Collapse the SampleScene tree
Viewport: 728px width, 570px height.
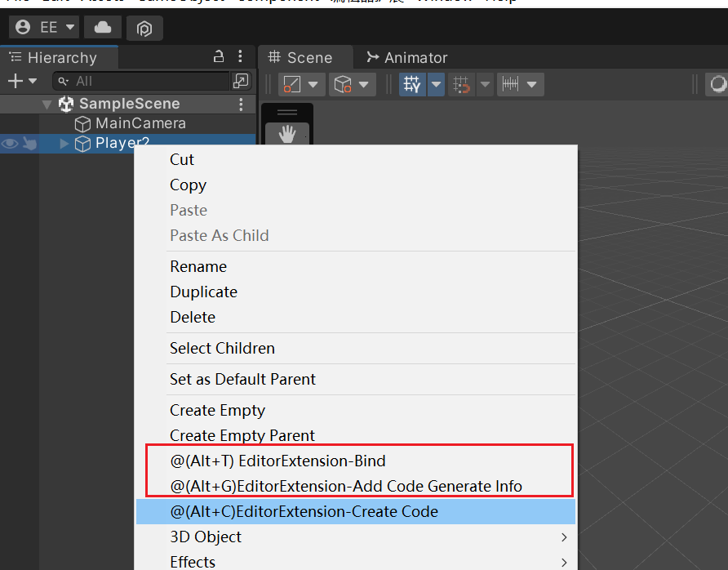click(47, 105)
